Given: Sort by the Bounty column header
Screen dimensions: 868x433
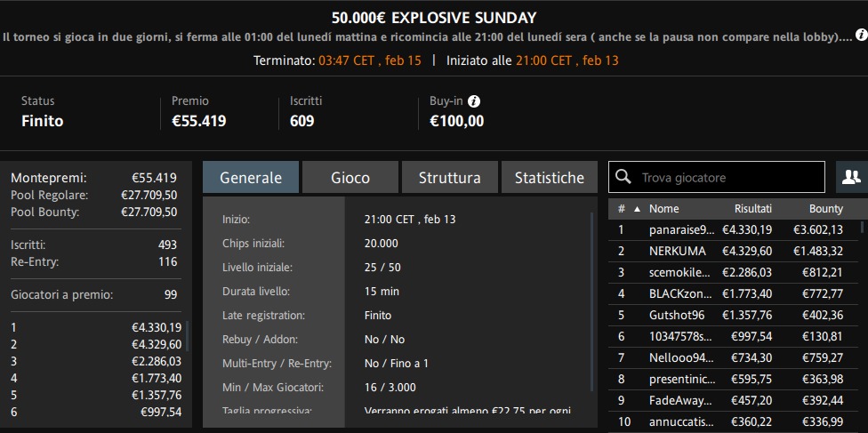Looking at the screenshot, I should [825, 209].
